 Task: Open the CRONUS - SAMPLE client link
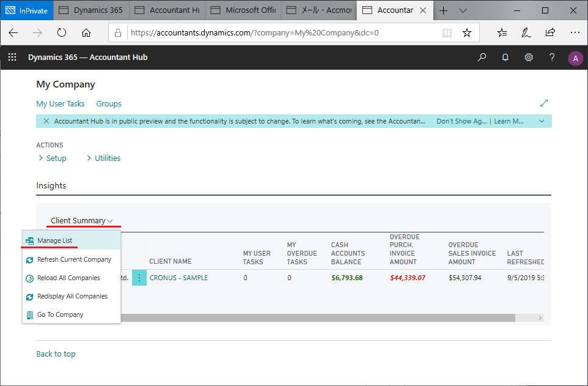point(178,278)
